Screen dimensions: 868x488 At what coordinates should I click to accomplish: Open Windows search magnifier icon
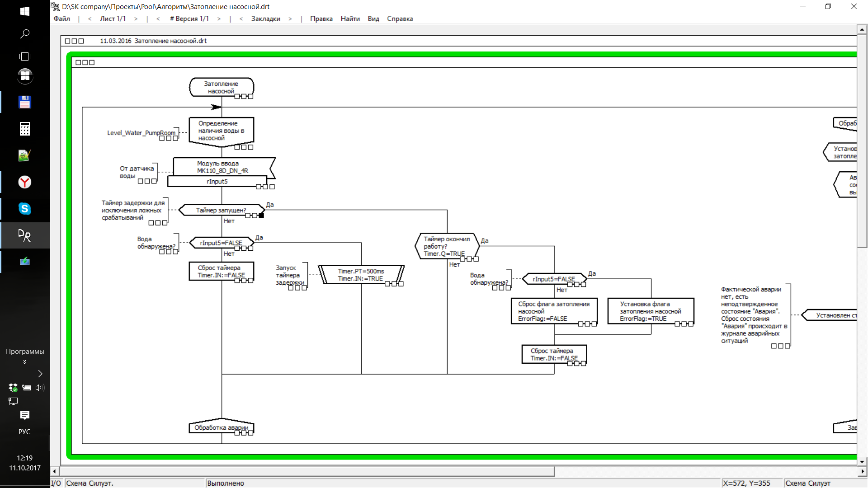pyautogui.click(x=24, y=34)
